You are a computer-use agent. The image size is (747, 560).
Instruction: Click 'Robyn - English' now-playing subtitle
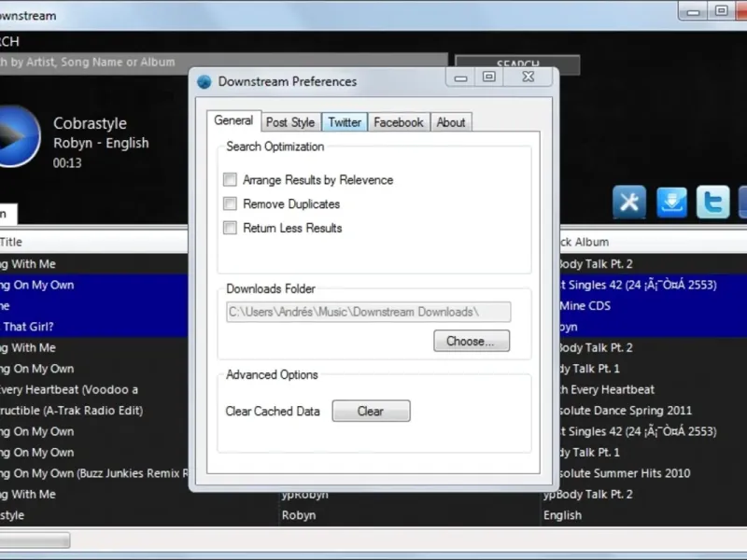point(101,143)
